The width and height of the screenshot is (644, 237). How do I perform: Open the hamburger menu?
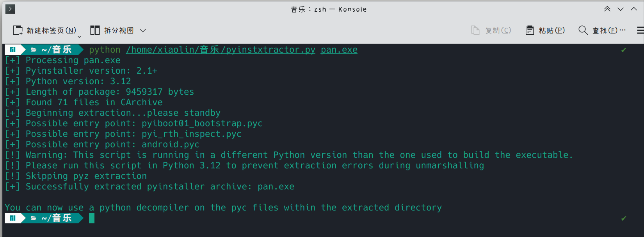[640, 30]
